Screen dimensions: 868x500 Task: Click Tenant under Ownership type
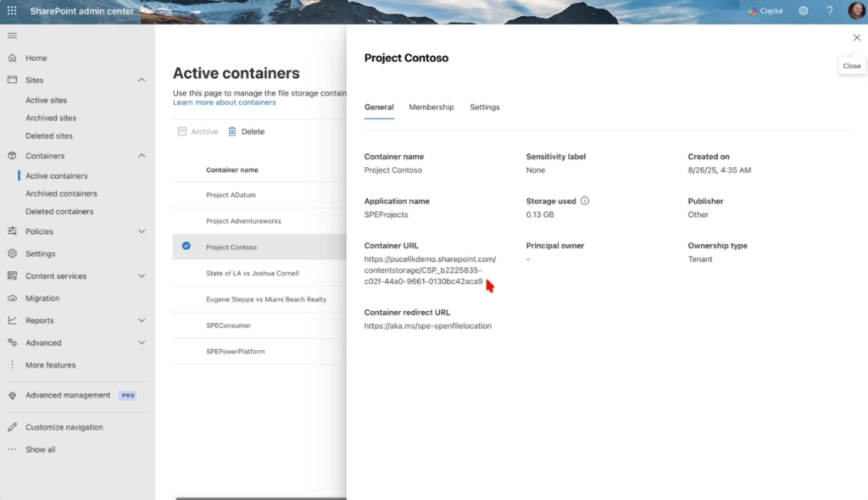coord(700,259)
